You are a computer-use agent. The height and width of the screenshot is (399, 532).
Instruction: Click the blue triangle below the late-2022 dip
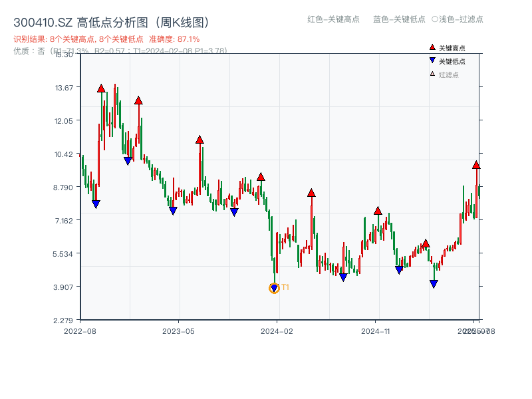coord(97,203)
